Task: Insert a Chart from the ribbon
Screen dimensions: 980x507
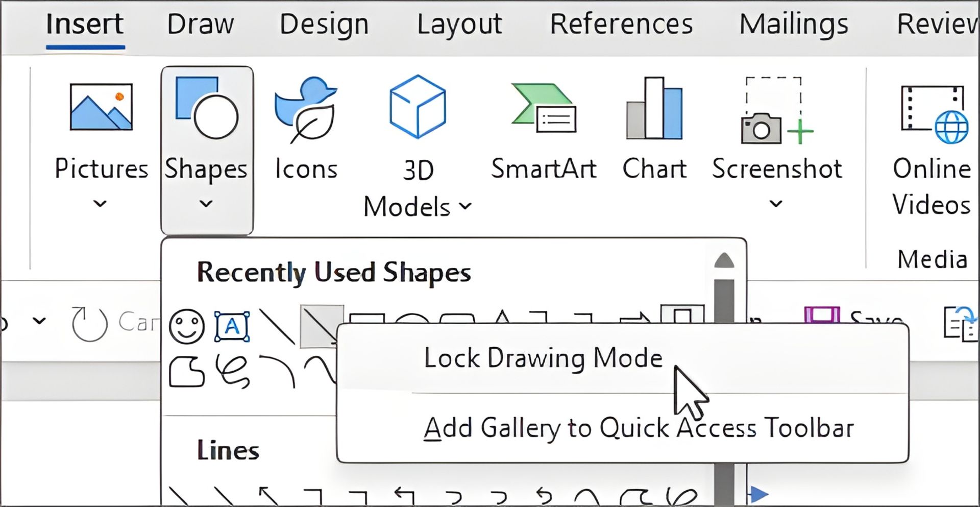Action: click(x=654, y=108)
